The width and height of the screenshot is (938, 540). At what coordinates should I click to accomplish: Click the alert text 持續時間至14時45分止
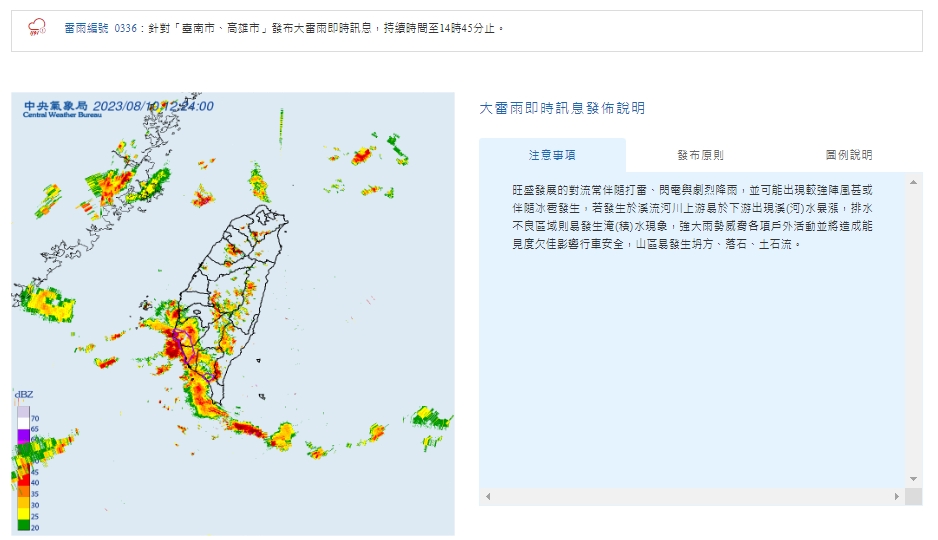438,28
